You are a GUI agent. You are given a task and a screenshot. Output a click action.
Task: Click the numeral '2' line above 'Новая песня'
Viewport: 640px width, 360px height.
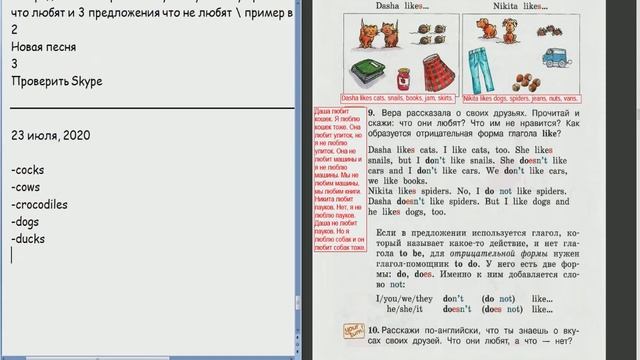(x=14, y=30)
